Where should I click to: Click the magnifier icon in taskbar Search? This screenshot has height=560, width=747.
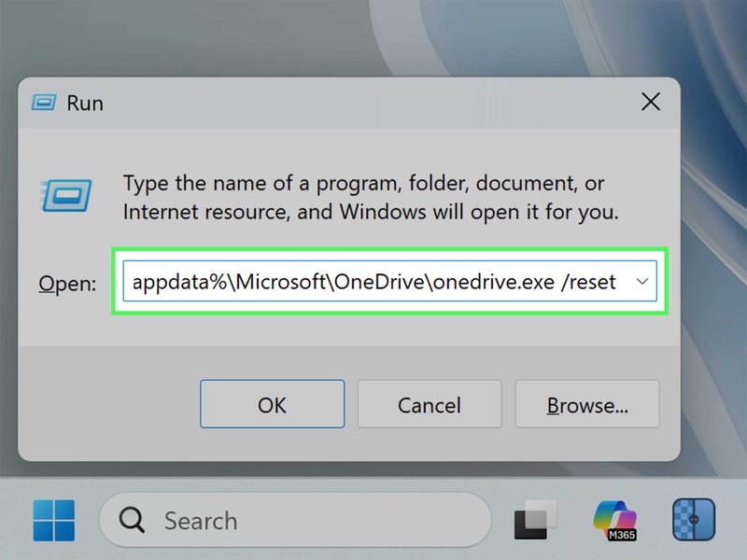click(132, 520)
